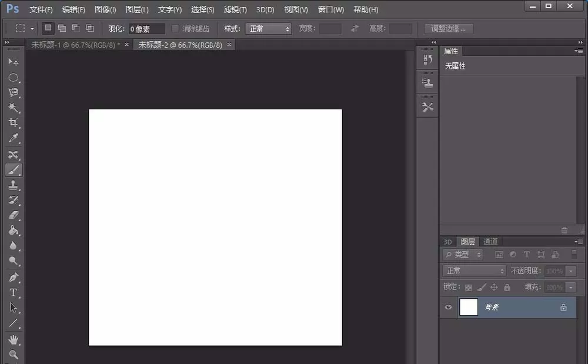Select the Move tool

[x=14, y=62]
